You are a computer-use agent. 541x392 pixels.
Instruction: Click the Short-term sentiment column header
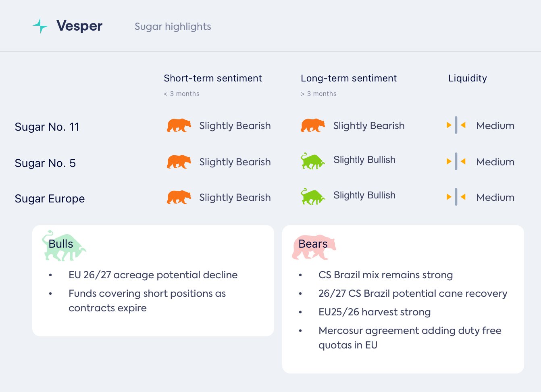[x=212, y=78]
